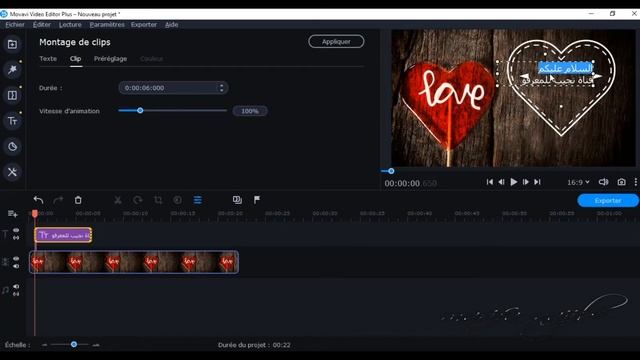Select the Clip tab
The image size is (640, 360).
pos(76,59)
